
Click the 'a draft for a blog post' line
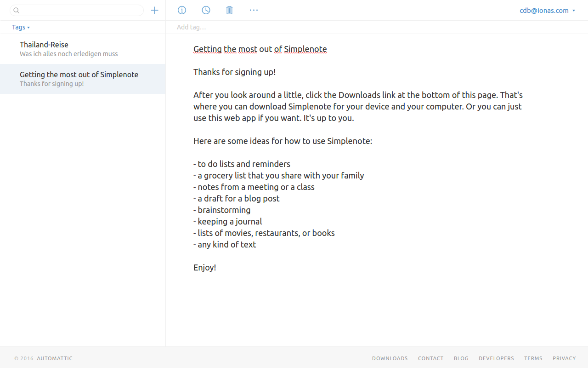(x=236, y=199)
